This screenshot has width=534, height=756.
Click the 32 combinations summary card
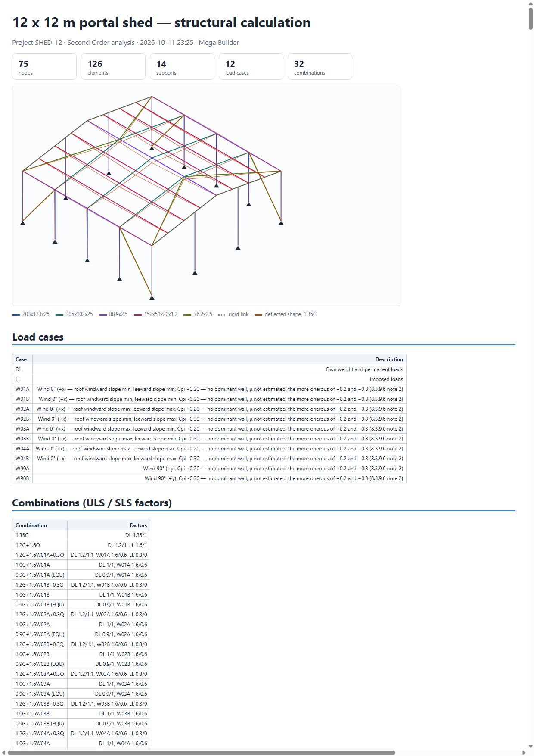pos(320,67)
